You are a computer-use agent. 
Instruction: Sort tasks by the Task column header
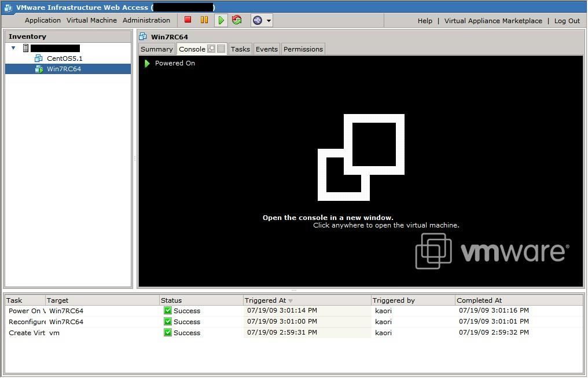coord(25,300)
